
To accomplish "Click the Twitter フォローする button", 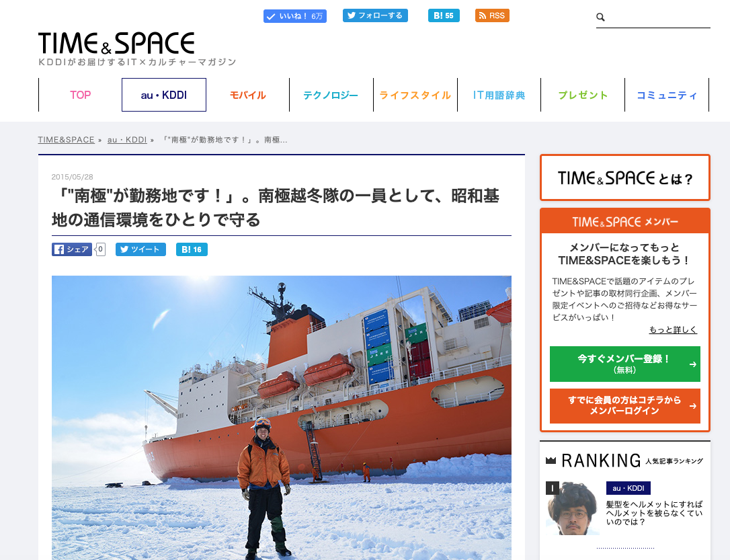I will pos(375,15).
